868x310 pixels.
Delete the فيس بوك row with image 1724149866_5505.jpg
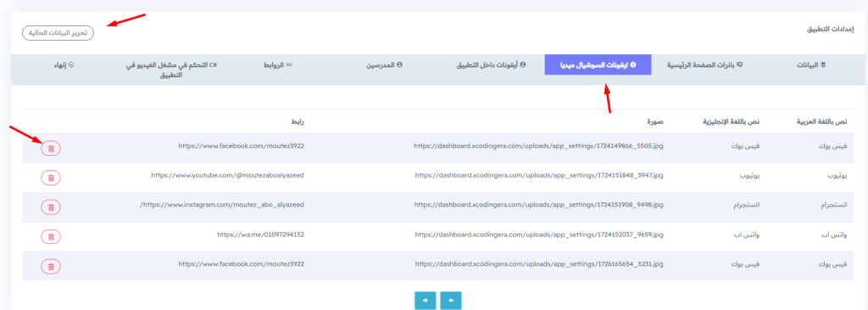pyautogui.click(x=51, y=148)
